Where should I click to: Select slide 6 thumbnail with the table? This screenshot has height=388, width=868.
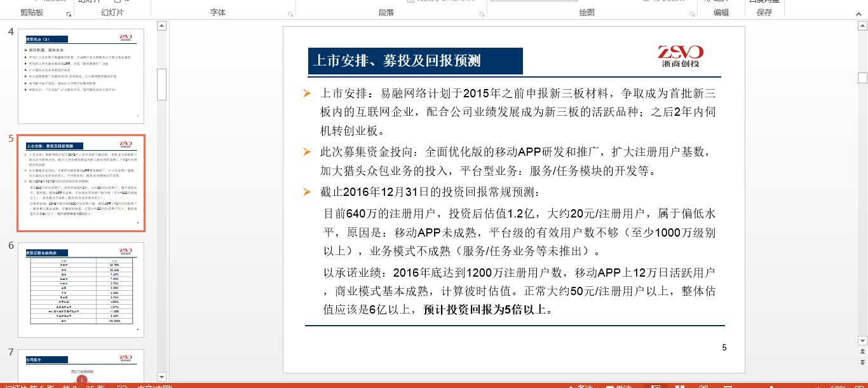pos(81,290)
